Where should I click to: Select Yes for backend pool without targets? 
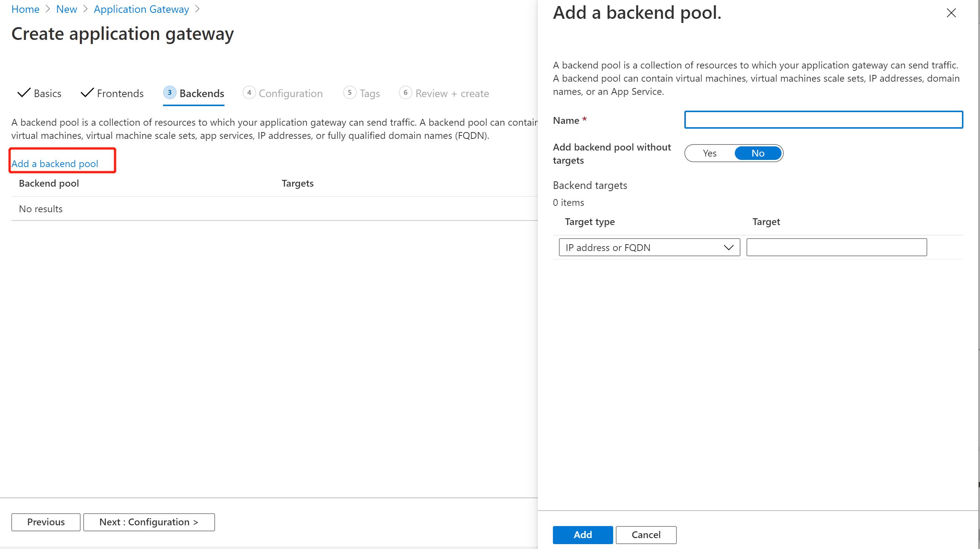709,153
